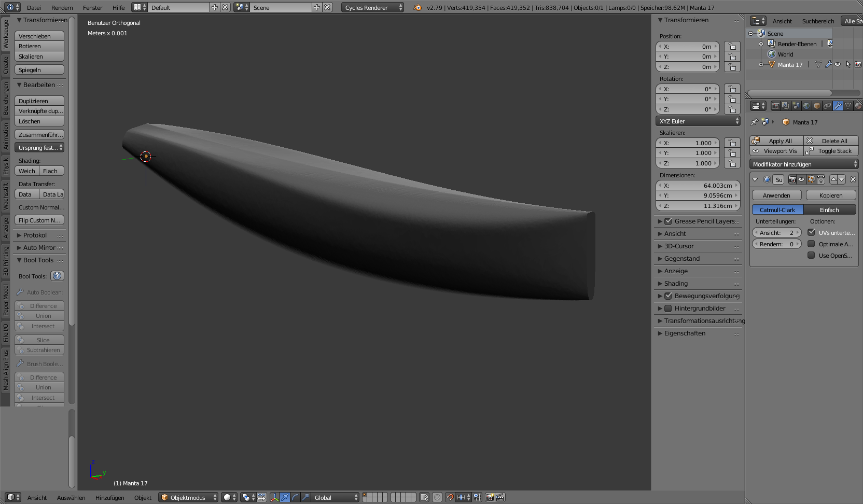Lock the Position X transform

point(732,47)
